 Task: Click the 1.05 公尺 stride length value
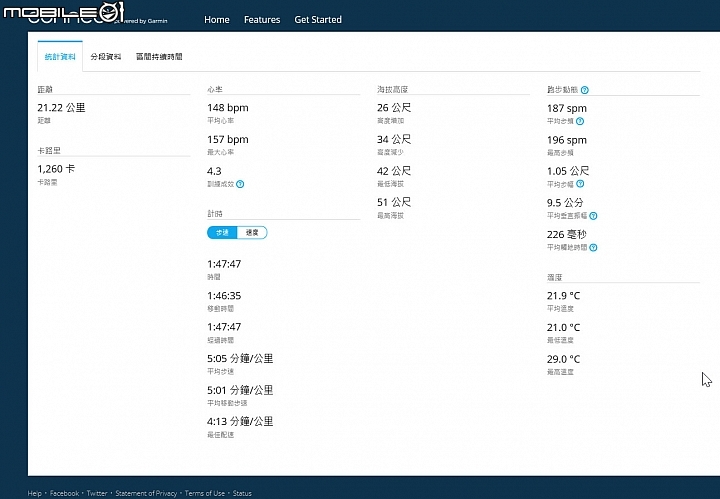coord(568,171)
